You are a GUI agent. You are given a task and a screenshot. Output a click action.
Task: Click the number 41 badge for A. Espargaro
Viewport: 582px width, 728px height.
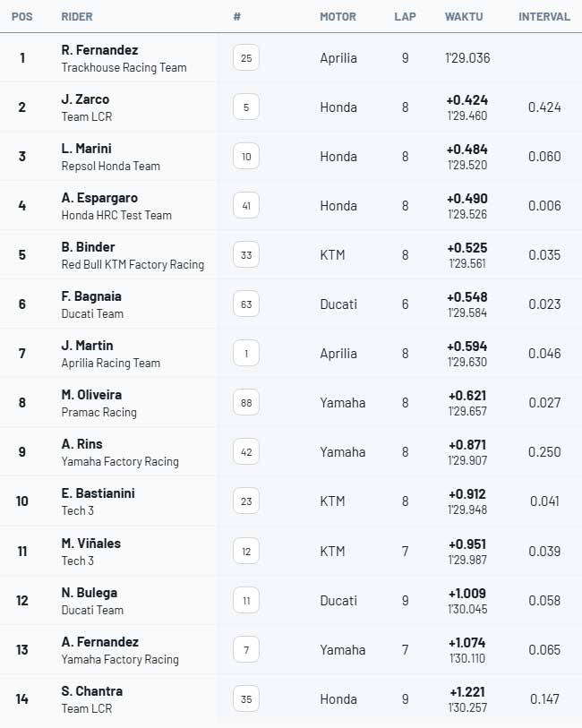pos(246,206)
